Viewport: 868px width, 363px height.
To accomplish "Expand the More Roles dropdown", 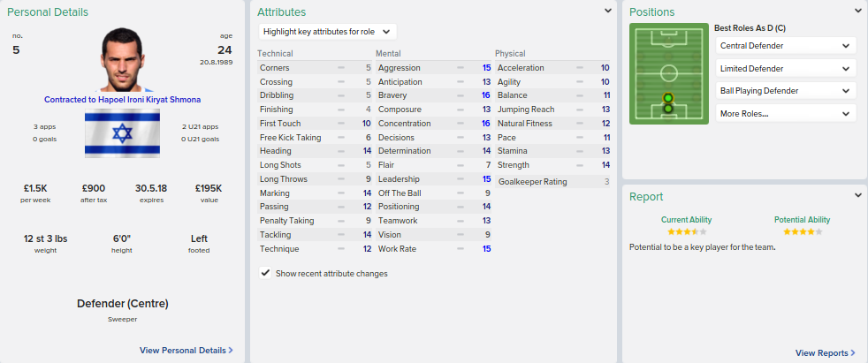I will pos(785,113).
